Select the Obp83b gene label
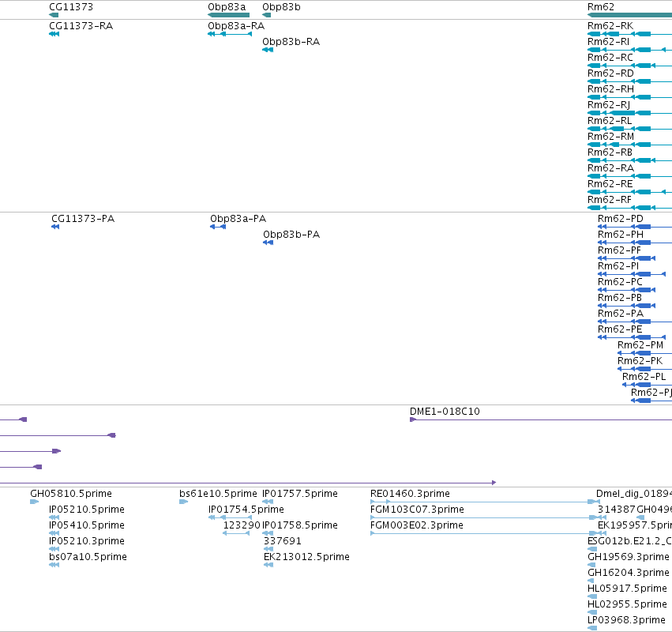The height and width of the screenshot is (632, 672). tap(281, 7)
